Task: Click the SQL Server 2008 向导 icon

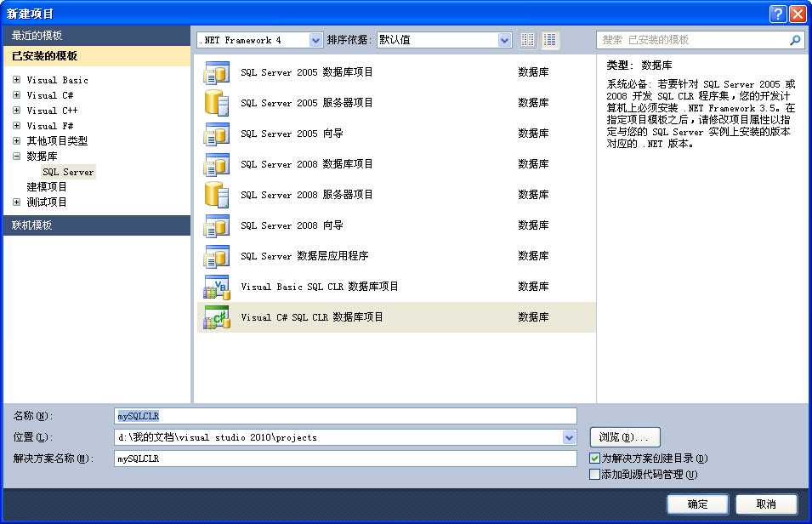Action: (217, 225)
